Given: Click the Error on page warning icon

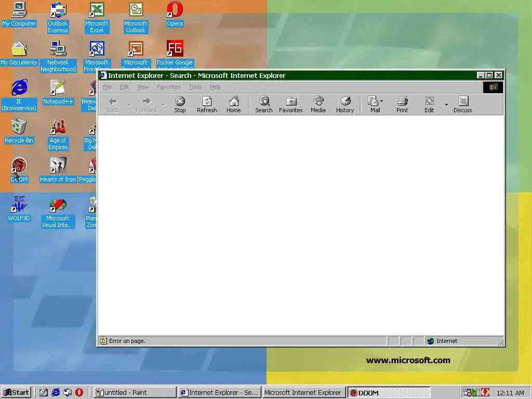Looking at the screenshot, I should 103,341.
